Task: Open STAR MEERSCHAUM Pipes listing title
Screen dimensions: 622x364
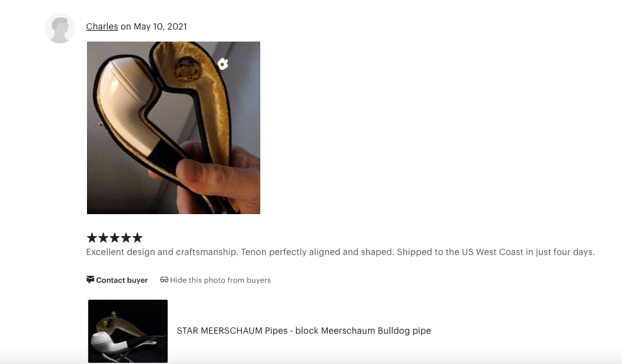Action: [x=304, y=331]
